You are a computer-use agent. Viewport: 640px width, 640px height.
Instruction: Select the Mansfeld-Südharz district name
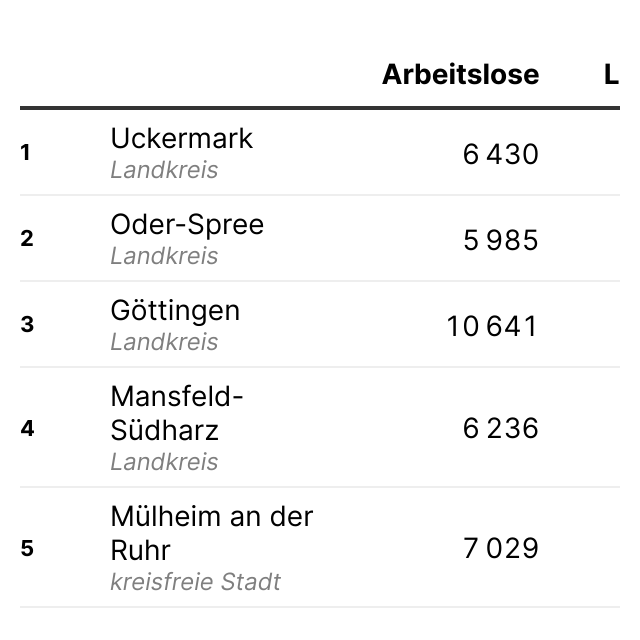(x=176, y=413)
